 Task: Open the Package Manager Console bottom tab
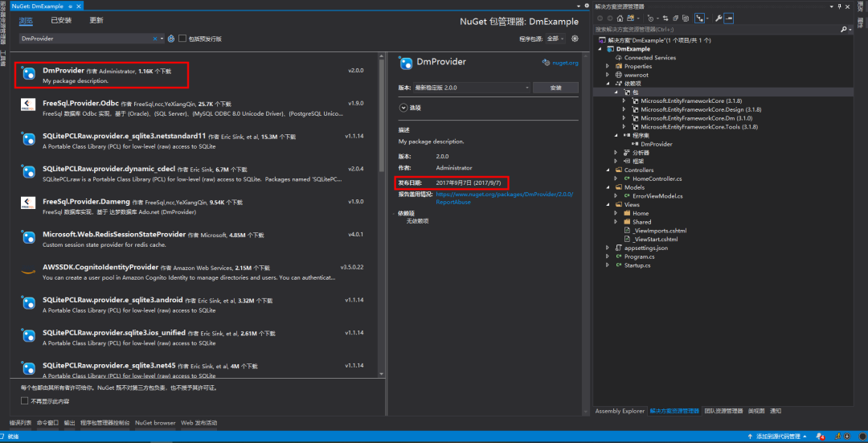tap(105, 423)
